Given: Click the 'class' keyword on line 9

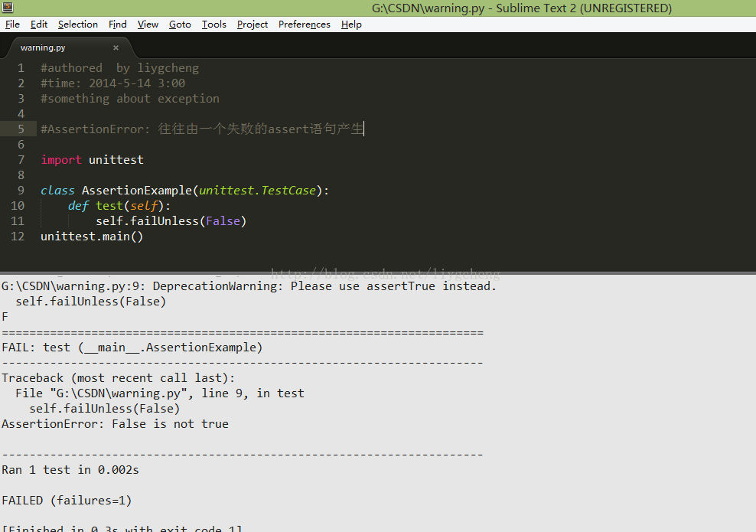Looking at the screenshot, I should click(57, 191).
